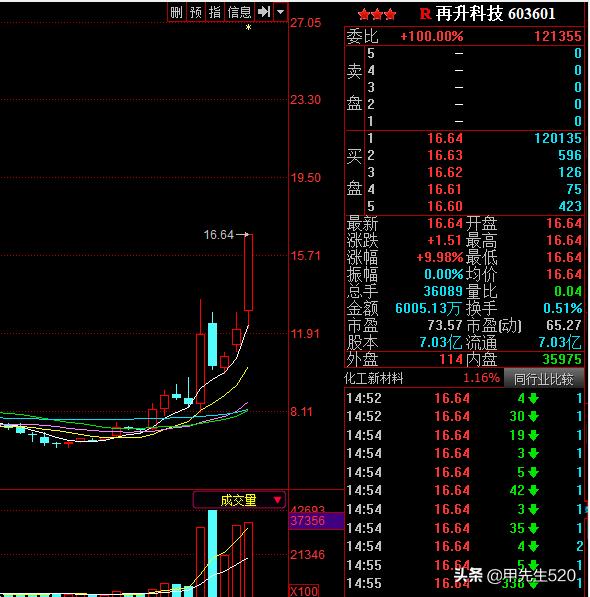Click the 换手 value 0.51%
590x597 pixels.
coord(563,308)
